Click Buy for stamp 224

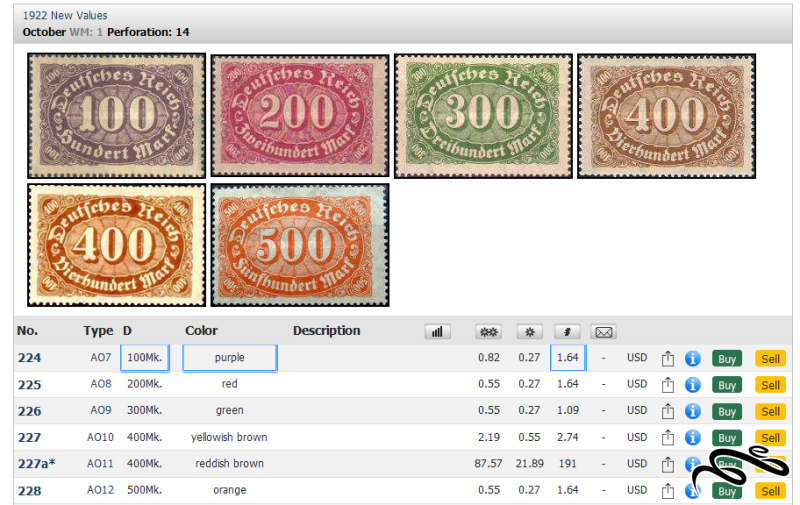coord(727,359)
